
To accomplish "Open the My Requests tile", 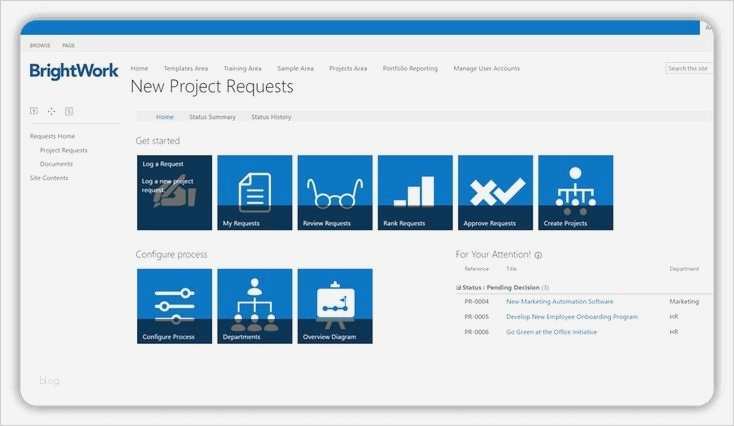I will pyautogui.click(x=255, y=192).
